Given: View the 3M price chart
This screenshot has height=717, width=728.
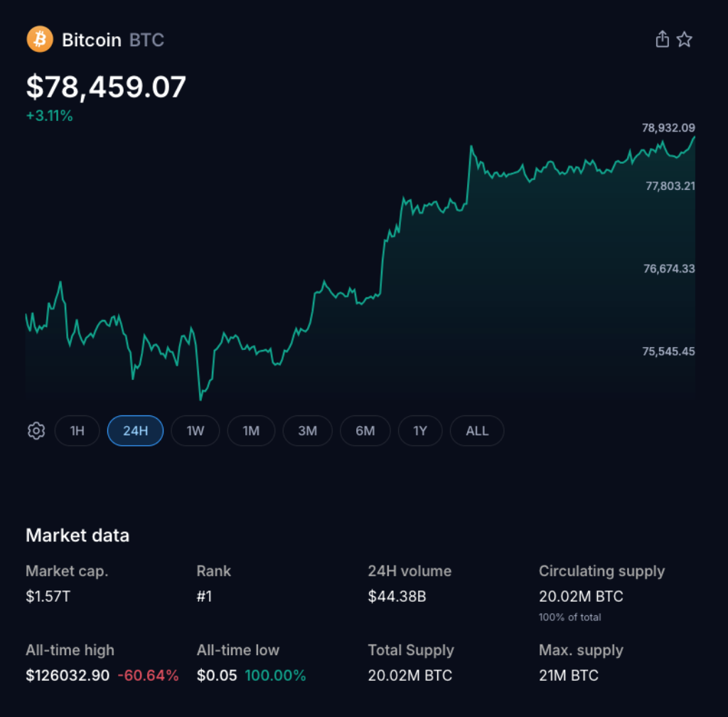Looking at the screenshot, I should pos(307,430).
